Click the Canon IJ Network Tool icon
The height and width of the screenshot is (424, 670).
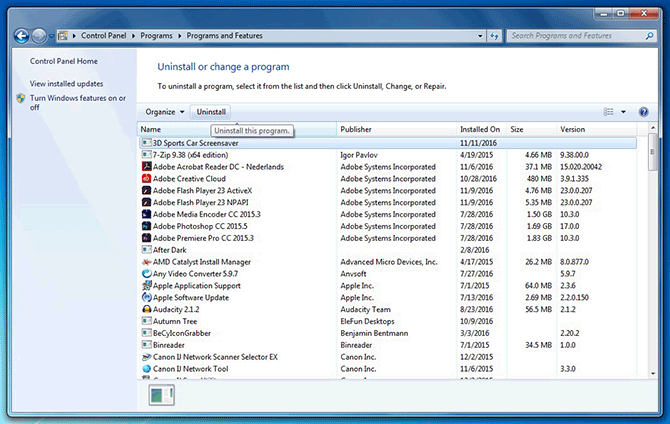[x=147, y=368]
